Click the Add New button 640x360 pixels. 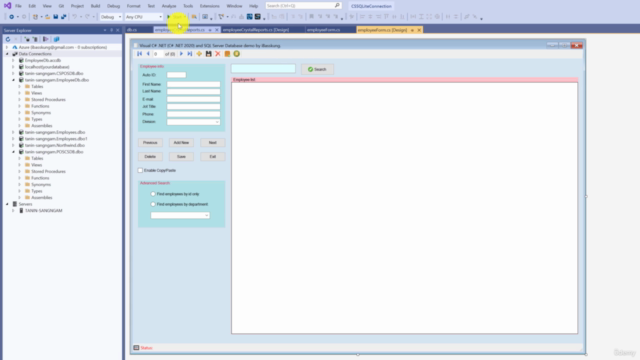[x=181, y=142]
